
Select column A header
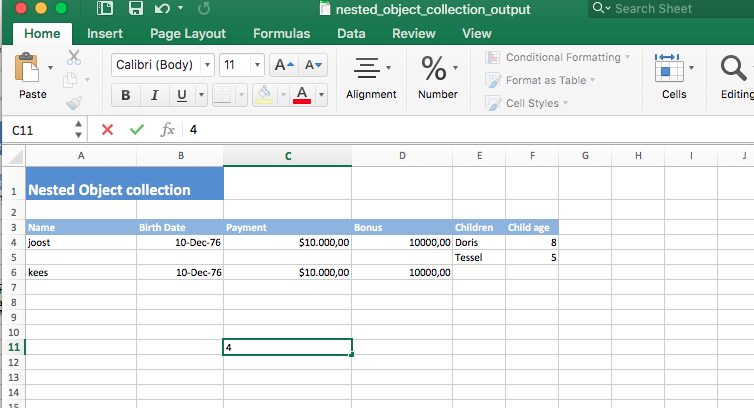[x=81, y=156]
